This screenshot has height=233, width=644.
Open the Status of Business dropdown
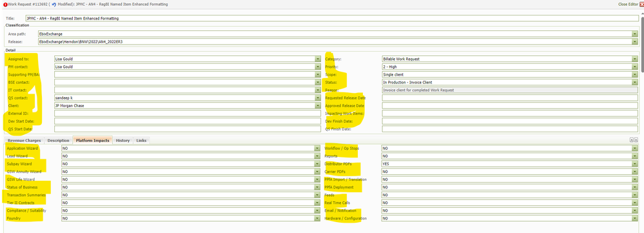tap(317, 187)
